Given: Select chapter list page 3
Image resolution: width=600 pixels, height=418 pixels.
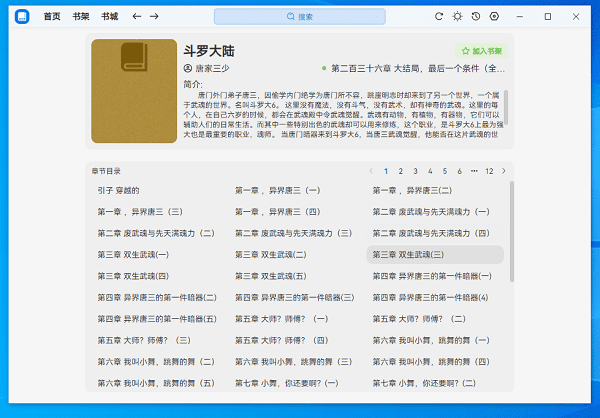Looking at the screenshot, I should [x=415, y=171].
